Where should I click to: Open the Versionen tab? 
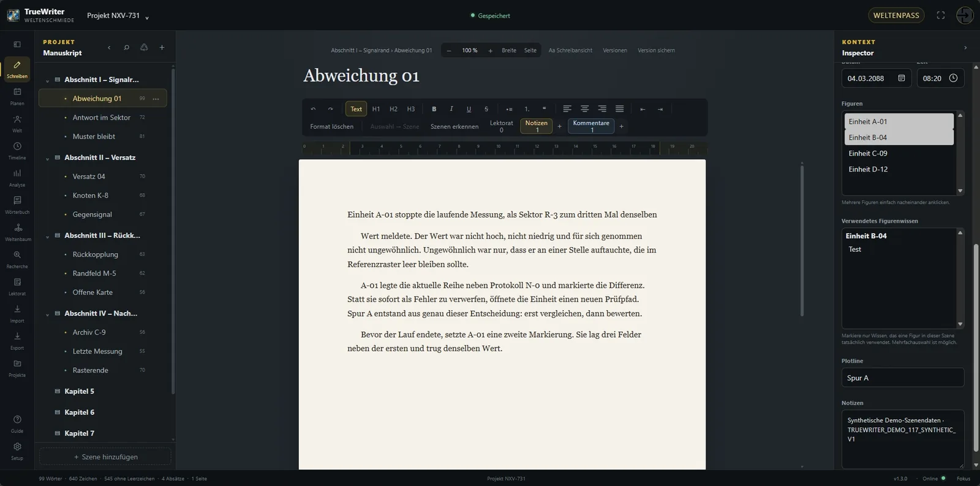615,50
